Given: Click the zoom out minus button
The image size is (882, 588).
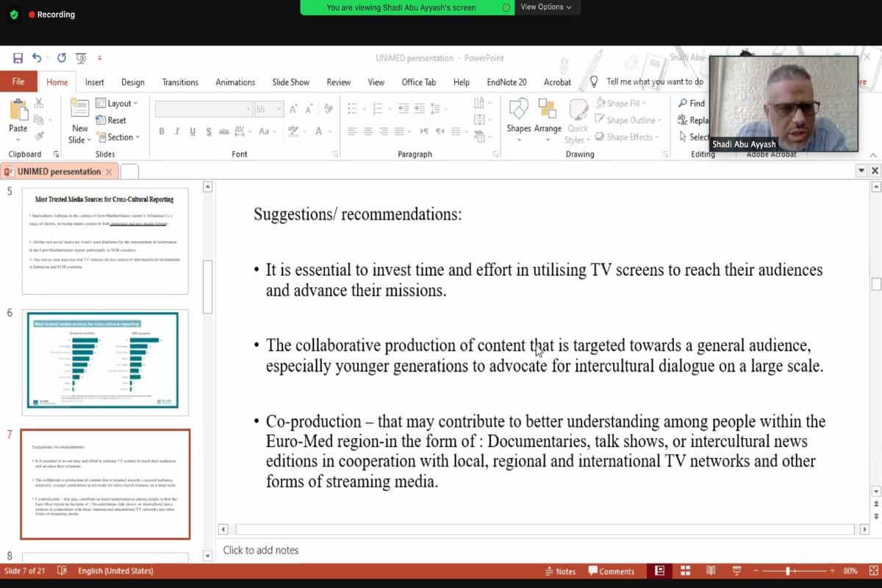Looking at the screenshot, I should [x=755, y=571].
